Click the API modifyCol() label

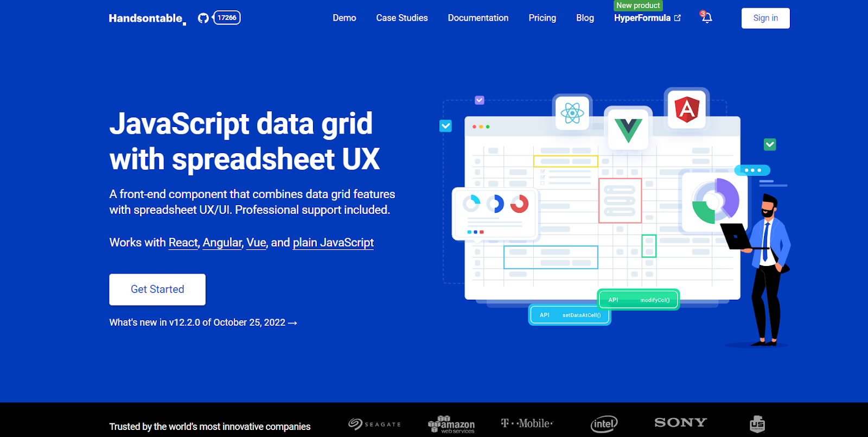[x=639, y=300]
